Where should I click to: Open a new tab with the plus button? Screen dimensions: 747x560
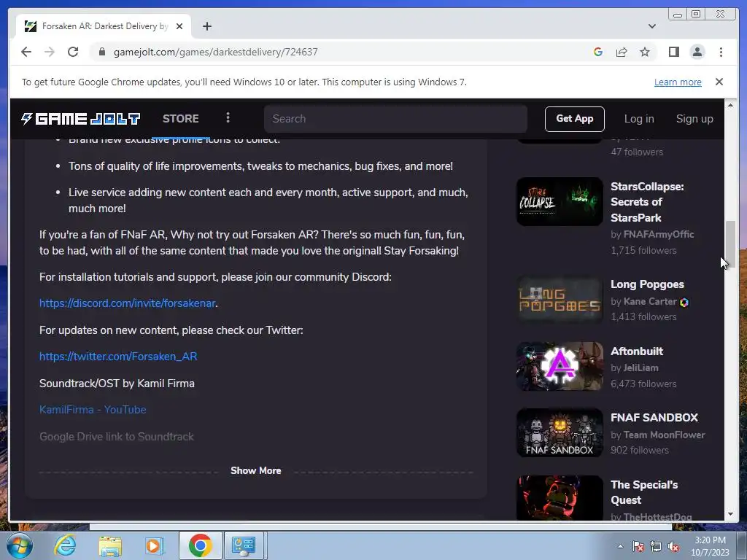click(x=206, y=26)
